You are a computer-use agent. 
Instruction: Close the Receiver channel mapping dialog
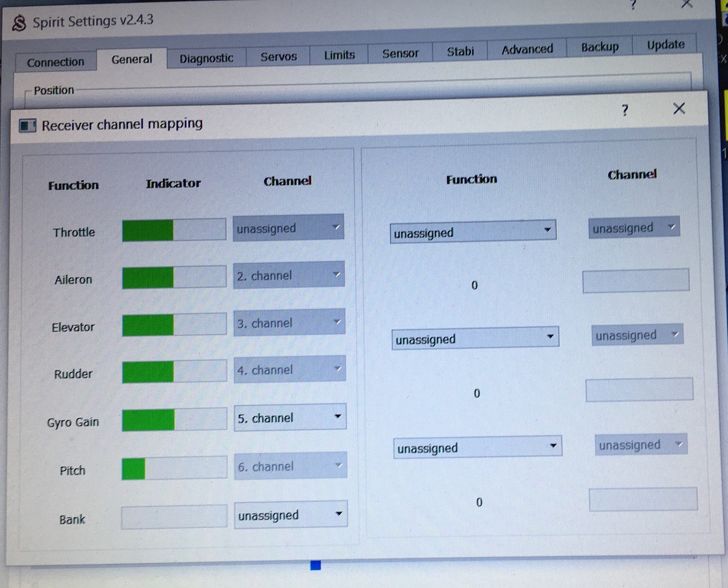point(679,109)
